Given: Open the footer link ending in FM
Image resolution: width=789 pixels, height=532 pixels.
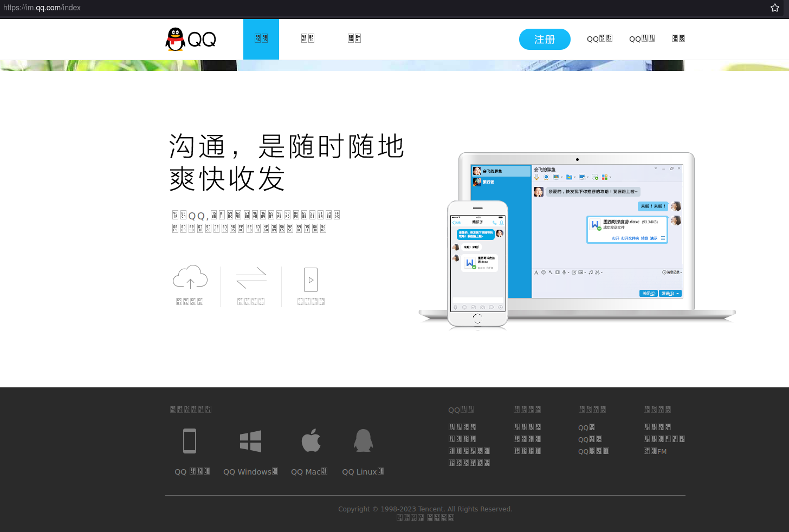Looking at the screenshot, I should pos(655,451).
